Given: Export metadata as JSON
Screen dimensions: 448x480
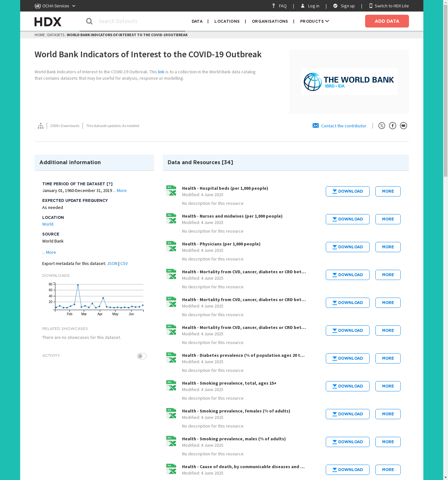Looking at the screenshot, I should tap(112, 263).
